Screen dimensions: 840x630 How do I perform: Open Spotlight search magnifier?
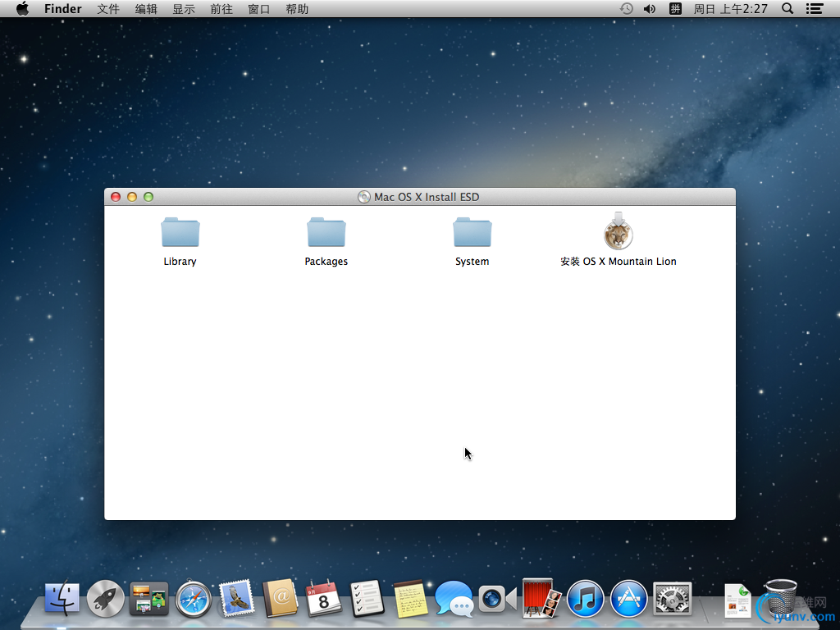pos(787,8)
